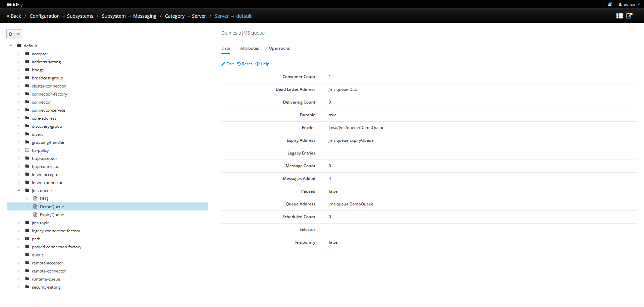Click the Edit link
This screenshot has height=307, width=644.
pos(228,64)
